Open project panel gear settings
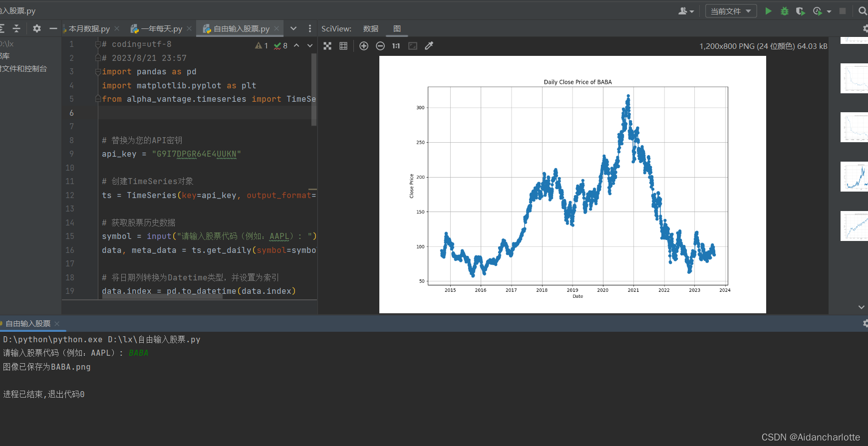Screen dimensions: 868x446 [37, 28]
